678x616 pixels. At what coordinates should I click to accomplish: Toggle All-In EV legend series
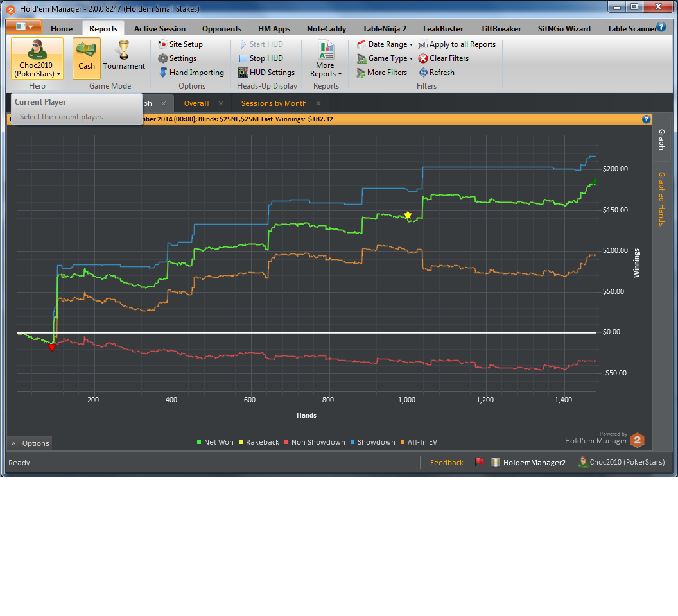pyautogui.click(x=419, y=442)
